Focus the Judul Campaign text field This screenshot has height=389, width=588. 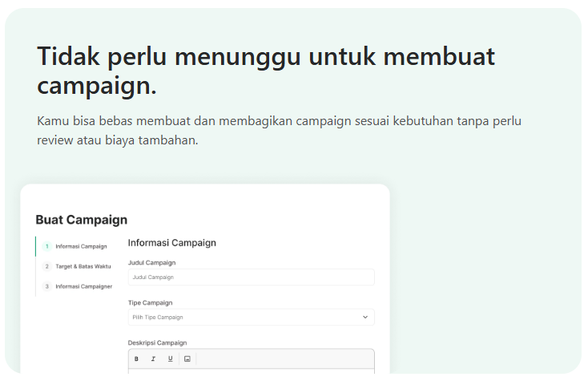[x=252, y=277]
